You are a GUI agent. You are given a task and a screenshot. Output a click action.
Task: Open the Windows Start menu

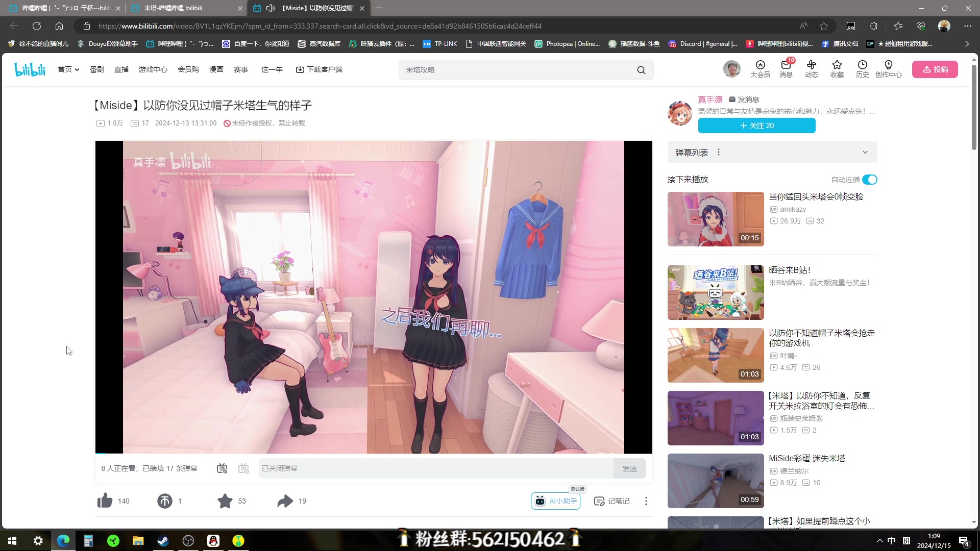12,541
